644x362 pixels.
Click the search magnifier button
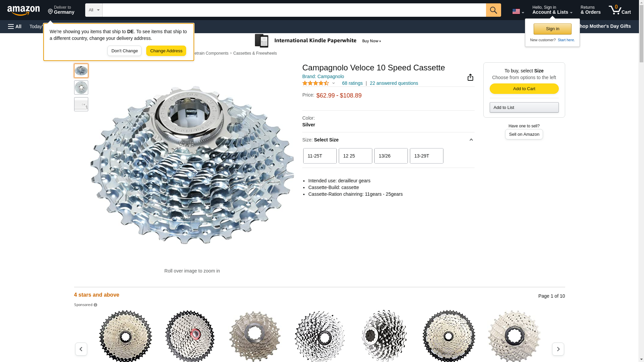point(493,10)
